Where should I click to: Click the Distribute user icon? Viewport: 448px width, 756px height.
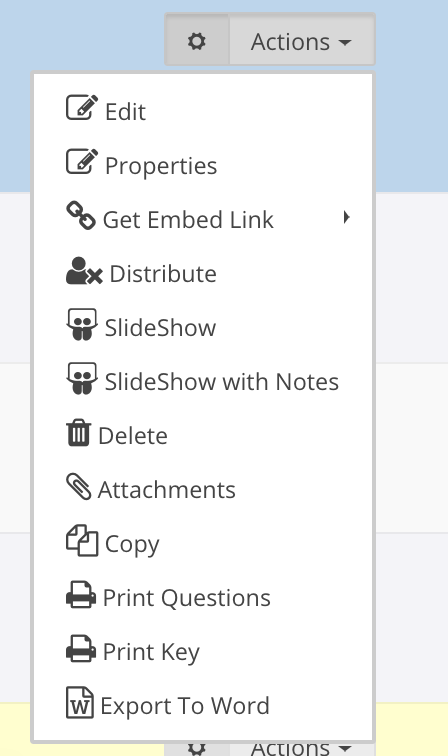[84, 271]
